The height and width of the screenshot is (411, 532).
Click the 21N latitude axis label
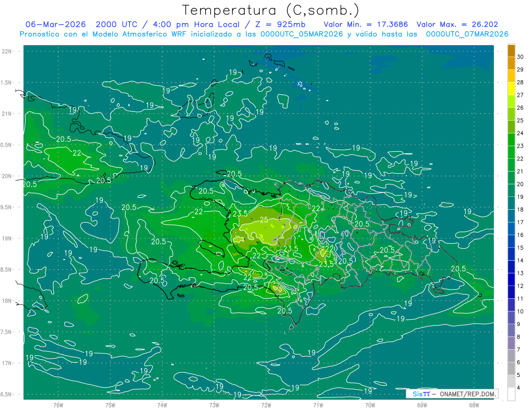tap(6, 114)
